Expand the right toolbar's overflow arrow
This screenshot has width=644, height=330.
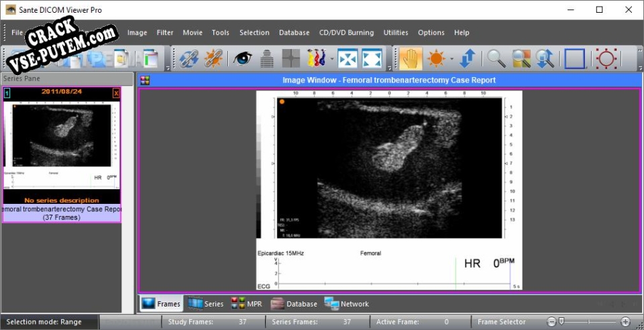coord(640,67)
